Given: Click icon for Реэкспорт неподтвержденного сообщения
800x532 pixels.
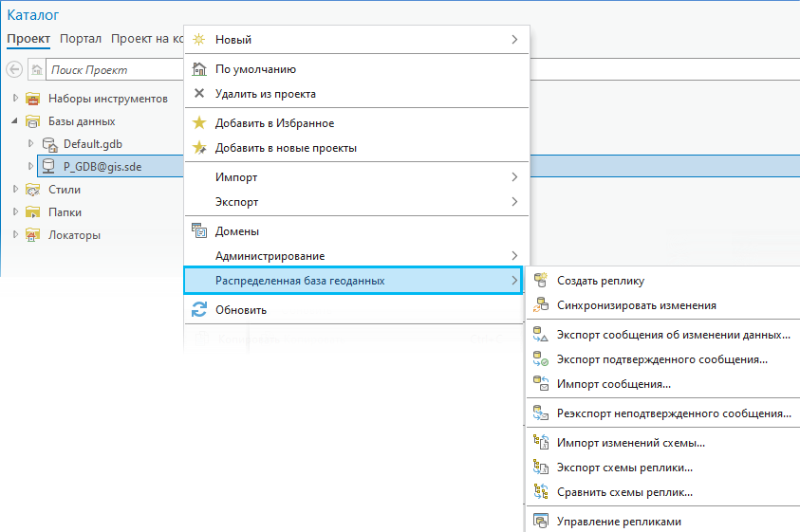Looking at the screenshot, I should (541, 413).
